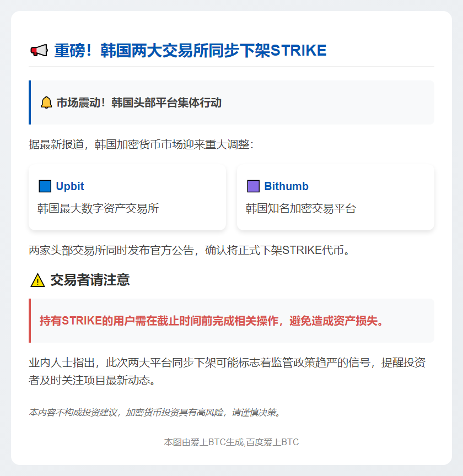Screen dimensions: 463x476
Task: Click the yellow warning triangle icon
Action: coord(37,280)
